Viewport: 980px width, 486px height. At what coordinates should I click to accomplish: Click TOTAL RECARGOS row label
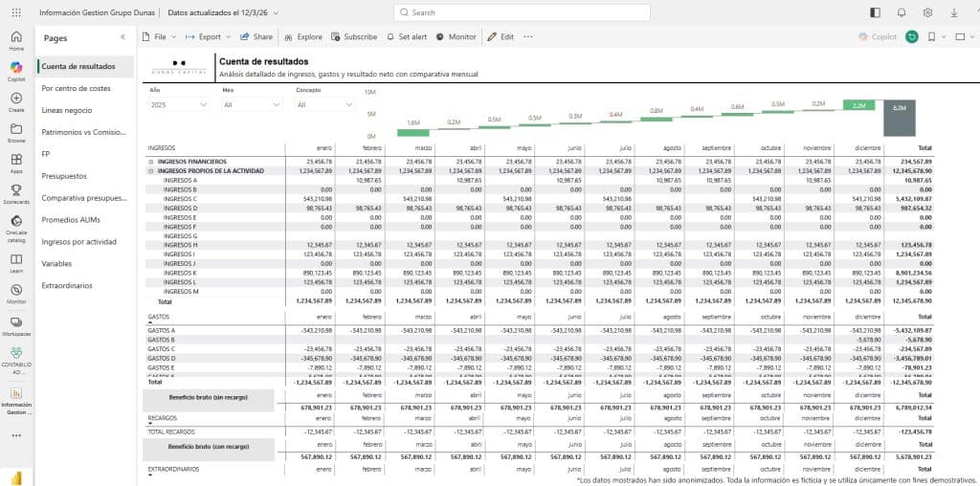pos(171,431)
